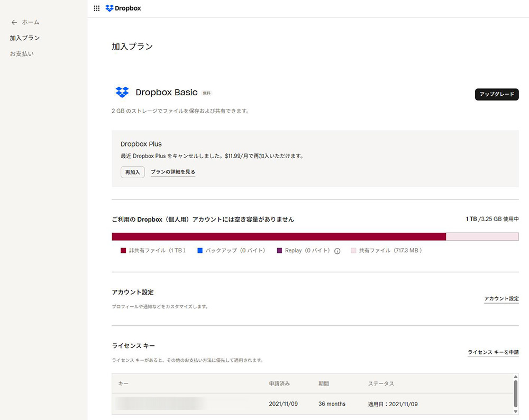Click the Dropbox Basic plan logo
Screen dimensions: 529x420
tap(122, 92)
